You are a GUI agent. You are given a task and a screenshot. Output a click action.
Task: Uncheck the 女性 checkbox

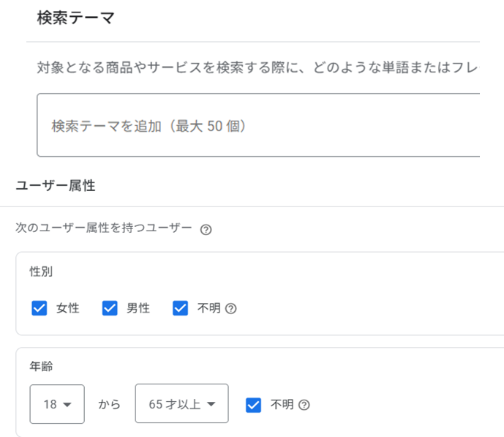40,308
